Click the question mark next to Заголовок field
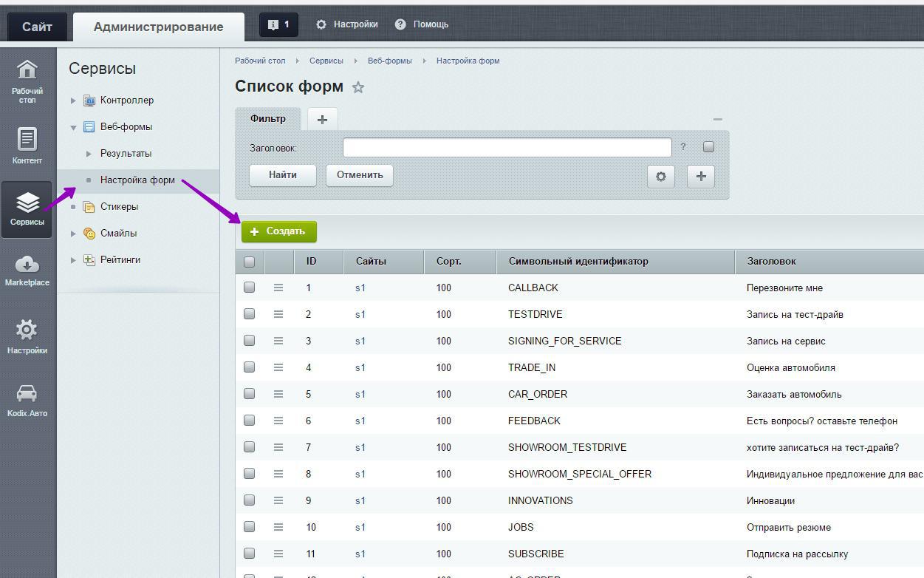 click(x=683, y=147)
